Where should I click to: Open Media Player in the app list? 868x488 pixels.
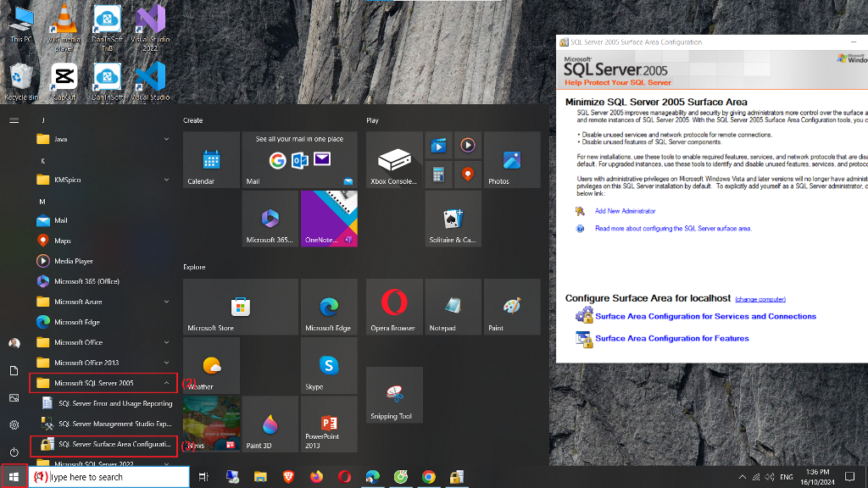point(103,261)
